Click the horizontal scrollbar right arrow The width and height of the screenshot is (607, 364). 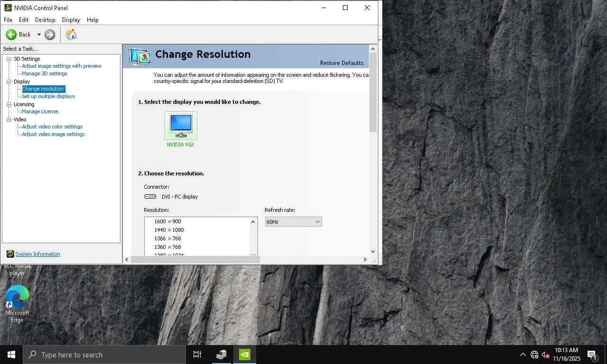[x=365, y=259]
